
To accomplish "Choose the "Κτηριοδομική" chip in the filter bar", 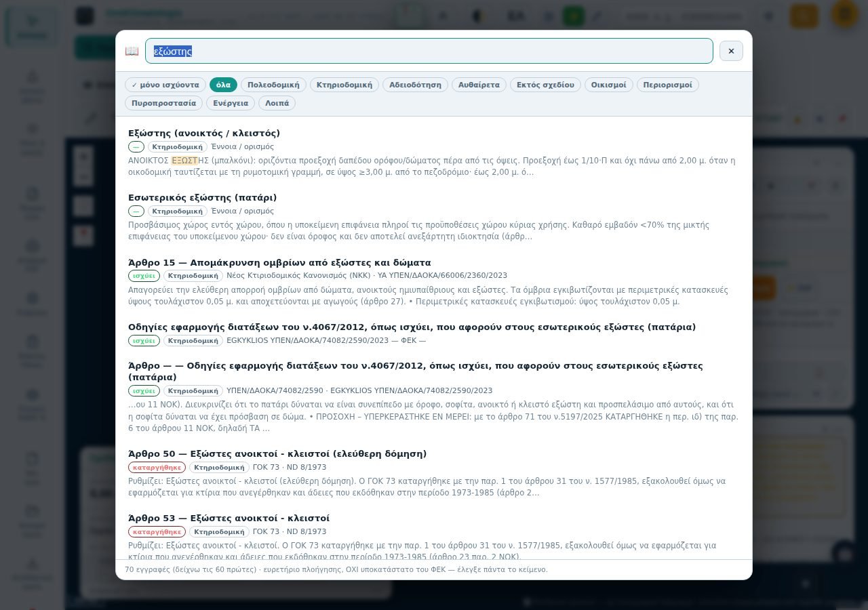I will click(344, 85).
